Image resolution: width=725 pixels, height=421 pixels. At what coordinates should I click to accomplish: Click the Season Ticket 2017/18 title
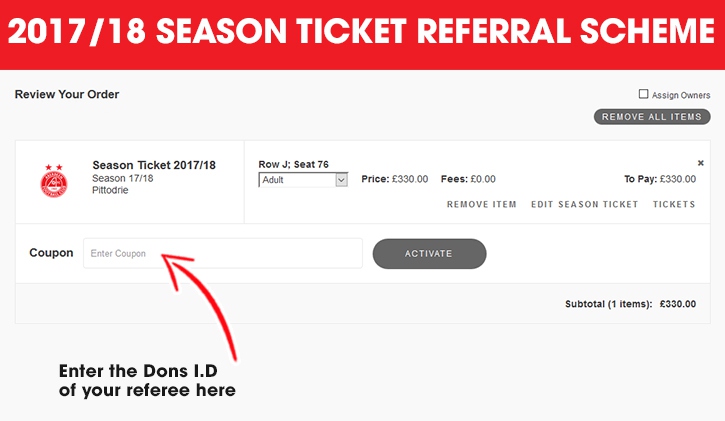coord(154,165)
